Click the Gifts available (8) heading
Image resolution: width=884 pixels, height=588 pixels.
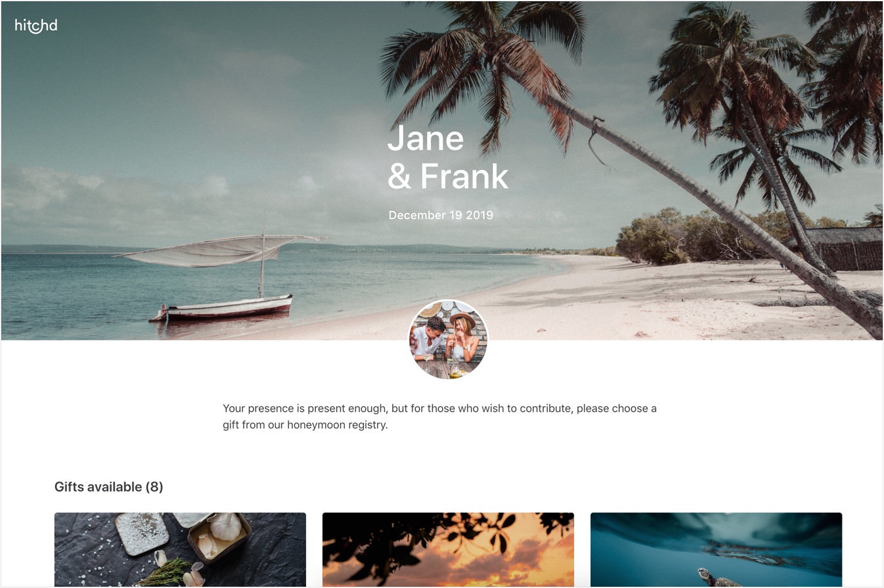pos(109,487)
